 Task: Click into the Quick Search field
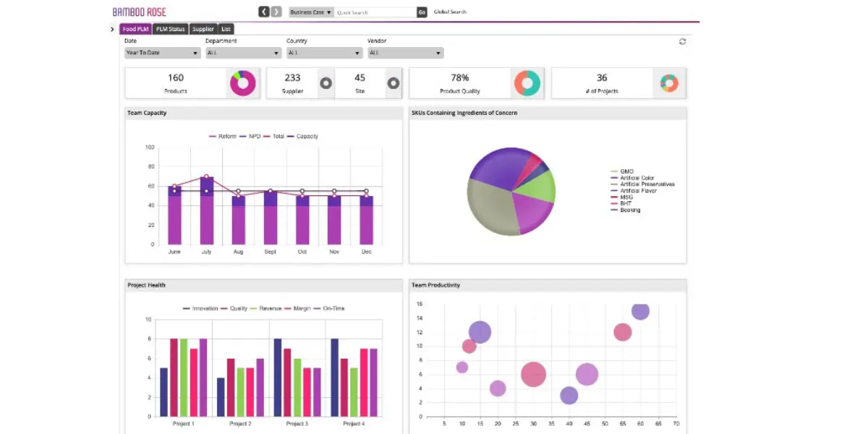point(375,12)
